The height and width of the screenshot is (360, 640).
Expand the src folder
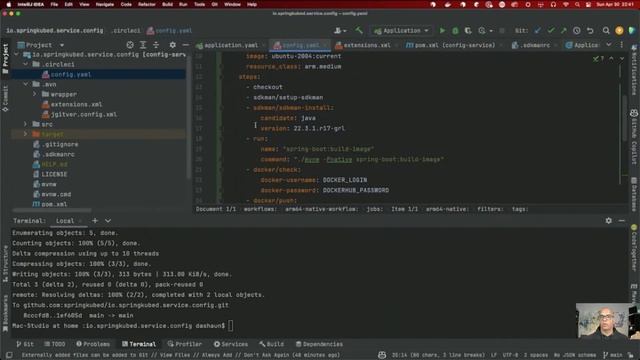(26, 124)
